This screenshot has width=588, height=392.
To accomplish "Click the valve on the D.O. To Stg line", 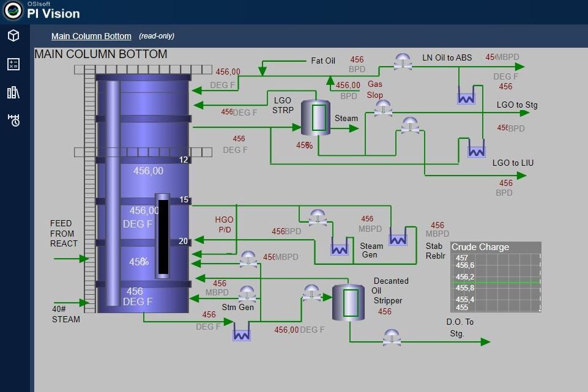I will point(392,338).
